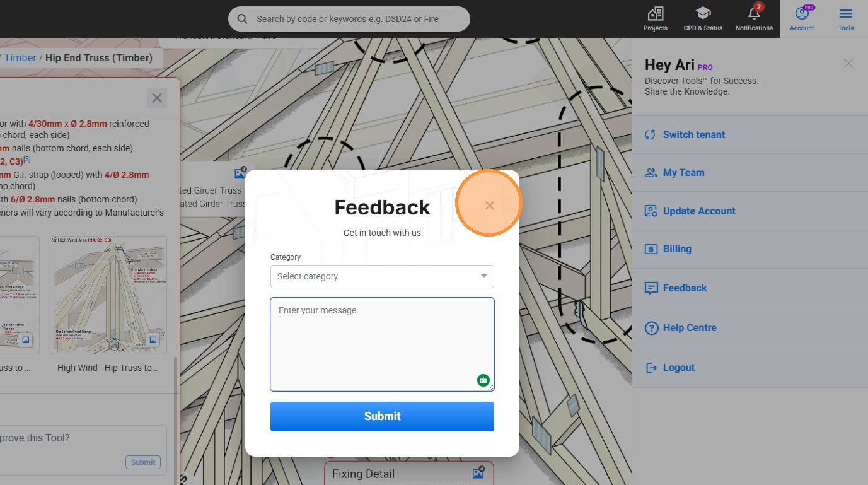The image size is (868, 485).
Task: Open the Billing menu item
Action: [676, 249]
